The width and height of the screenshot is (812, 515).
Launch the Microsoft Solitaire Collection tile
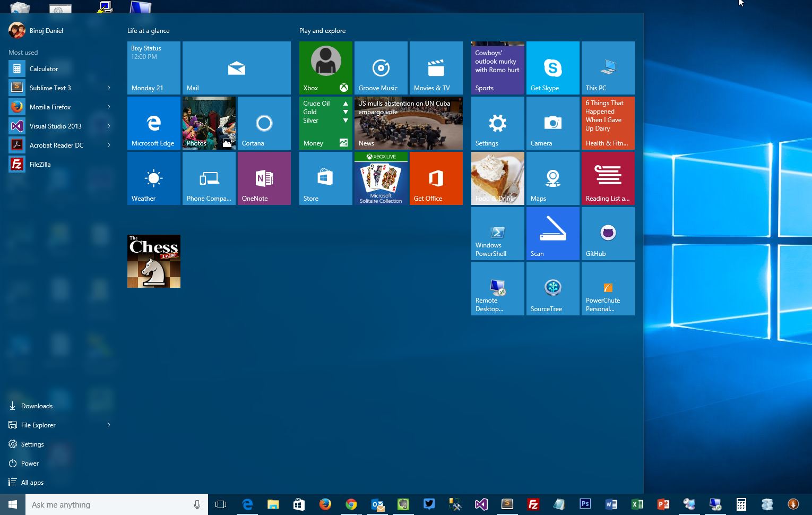[x=381, y=178]
